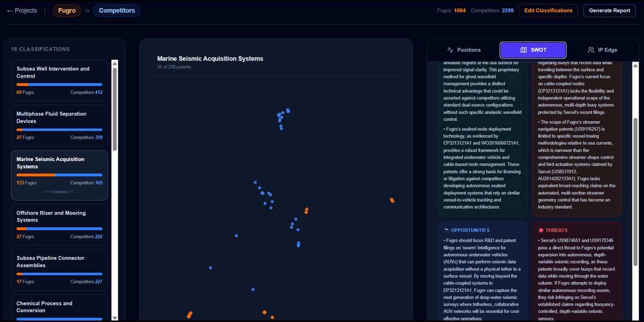Viewport: 644px width, 322px height.
Task: Select the Positions waveform icon
Action: [x=450, y=50]
